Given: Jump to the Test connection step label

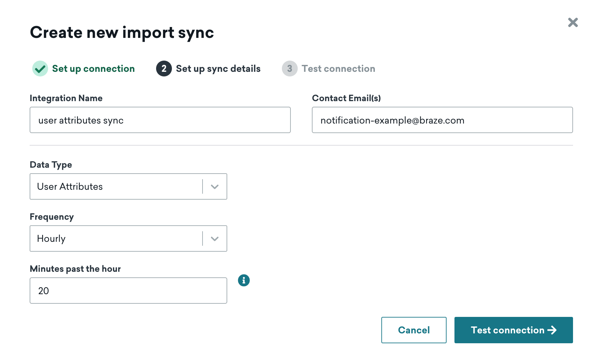Looking at the screenshot, I should [x=338, y=69].
